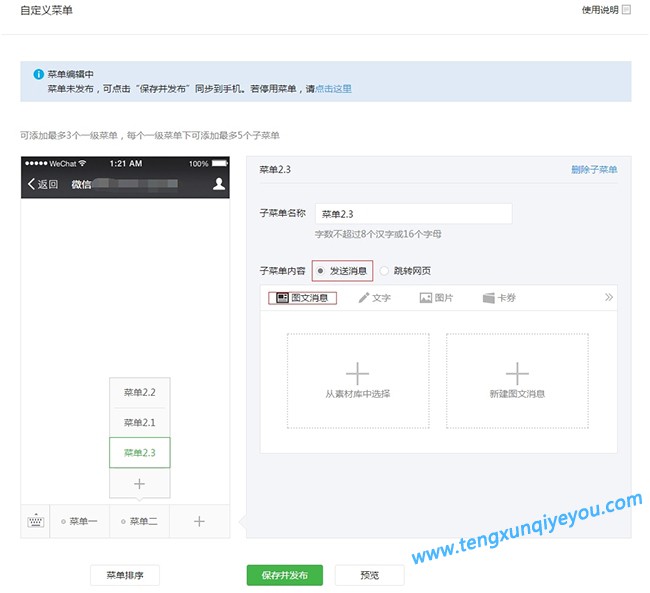Click the card icon for 卡券
This screenshot has width=650, height=593.
[x=489, y=298]
